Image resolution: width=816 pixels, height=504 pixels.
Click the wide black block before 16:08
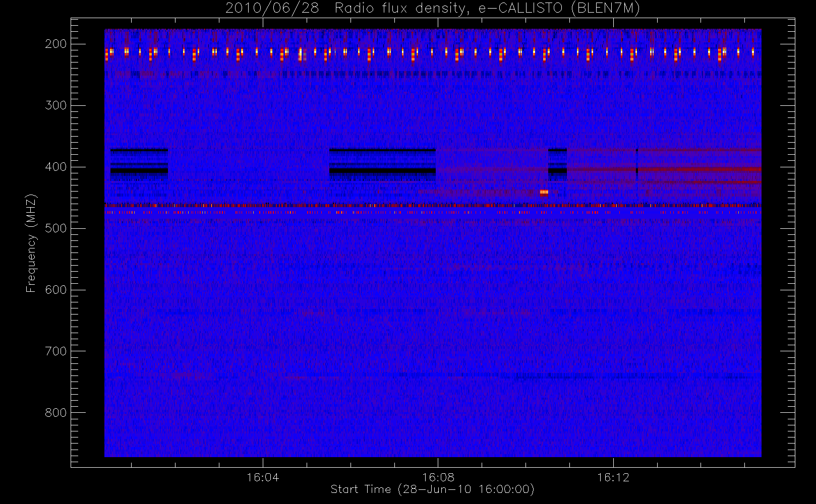pos(382,165)
